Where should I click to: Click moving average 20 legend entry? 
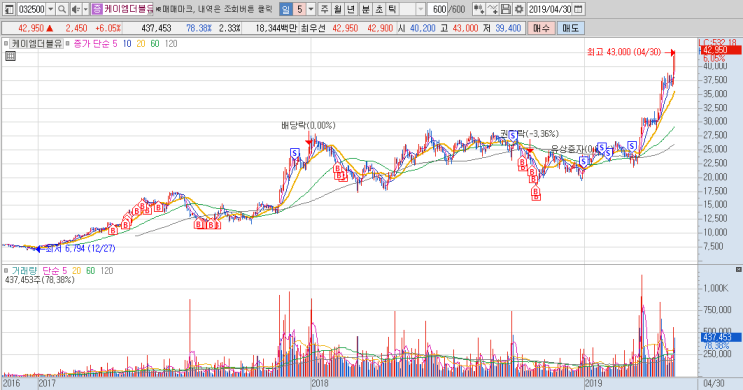click(x=141, y=44)
